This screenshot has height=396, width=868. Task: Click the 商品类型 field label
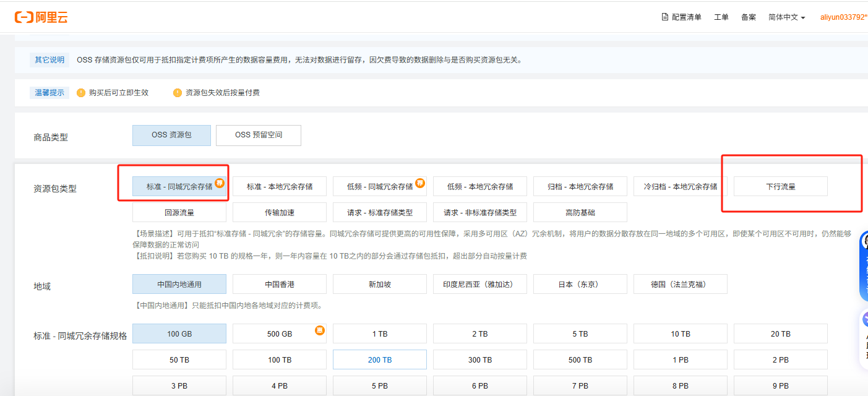point(51,137)
